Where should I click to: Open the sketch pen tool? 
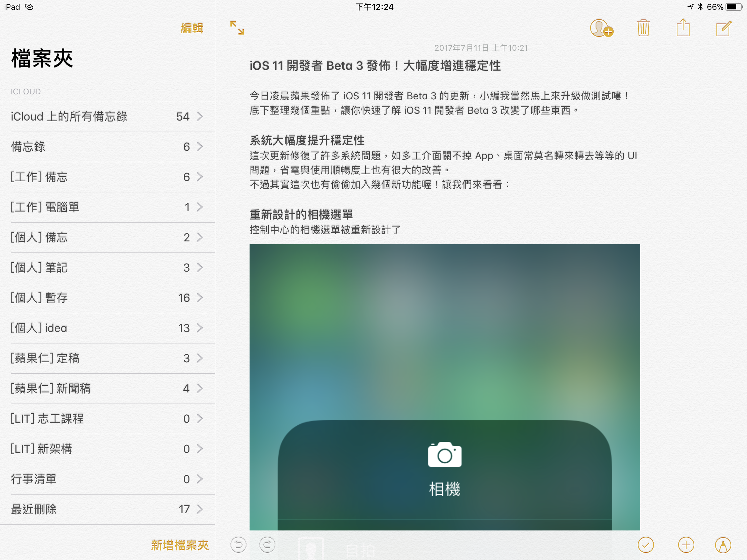[723, 545]
